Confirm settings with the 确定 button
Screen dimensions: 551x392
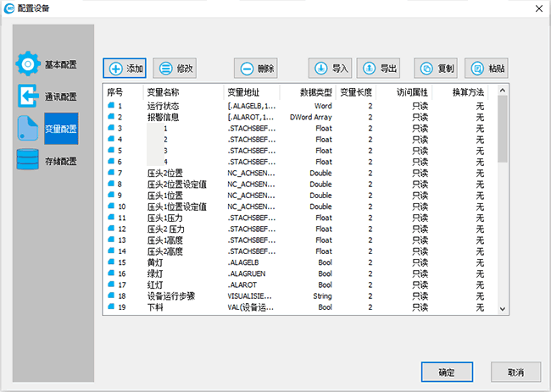click(x=447, y=372)
